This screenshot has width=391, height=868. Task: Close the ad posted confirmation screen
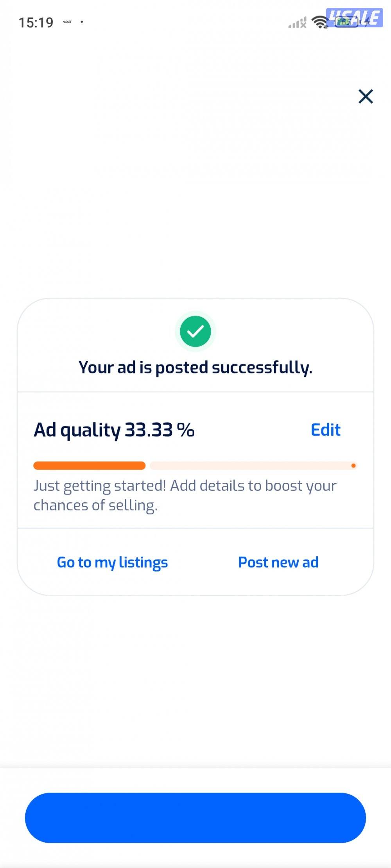366,96
